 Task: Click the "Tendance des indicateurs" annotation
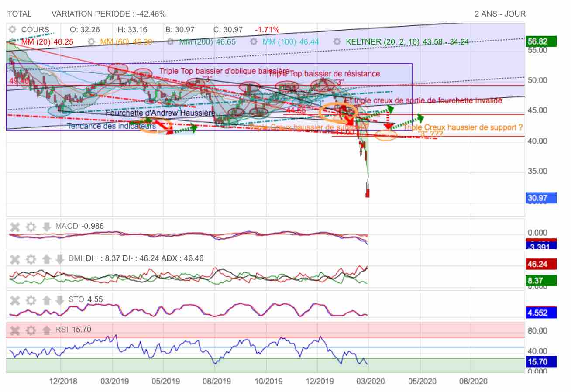111,126
